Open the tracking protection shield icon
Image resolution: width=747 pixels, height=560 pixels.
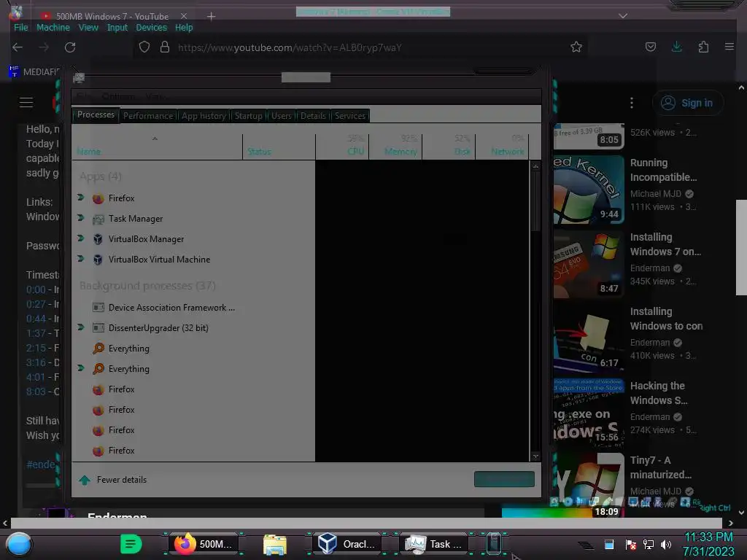pos(144,47)
